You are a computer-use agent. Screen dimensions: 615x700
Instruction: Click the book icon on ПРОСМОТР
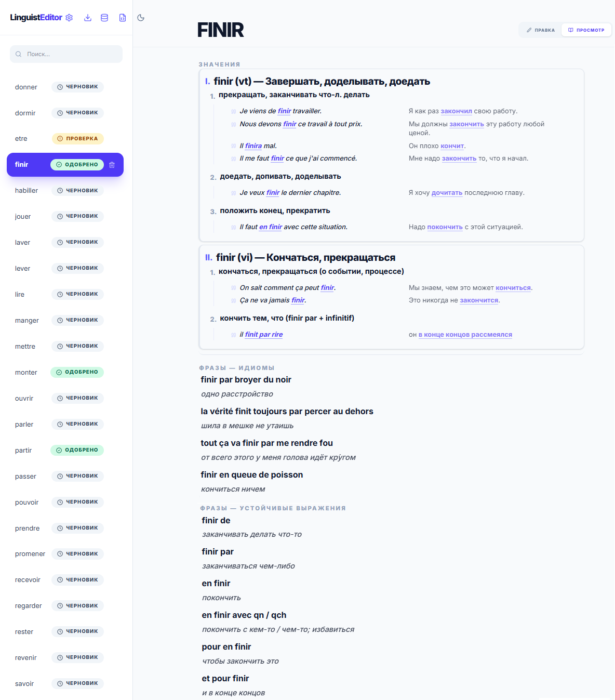click(571, 30)
